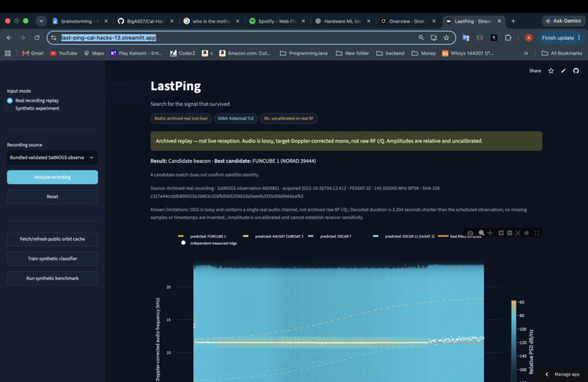Click the install app icon in address bar
This screenshot has width=588, height=382.
(434, 37)
